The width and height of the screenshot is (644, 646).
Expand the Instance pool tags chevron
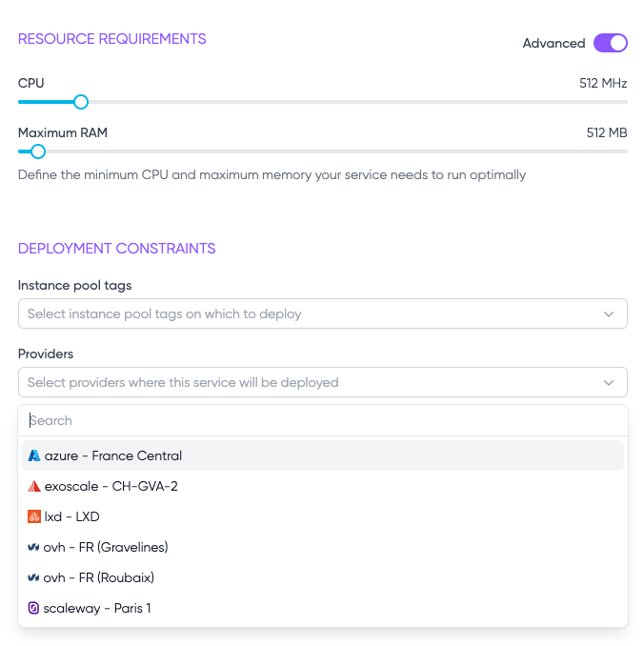tap(609, 313)
